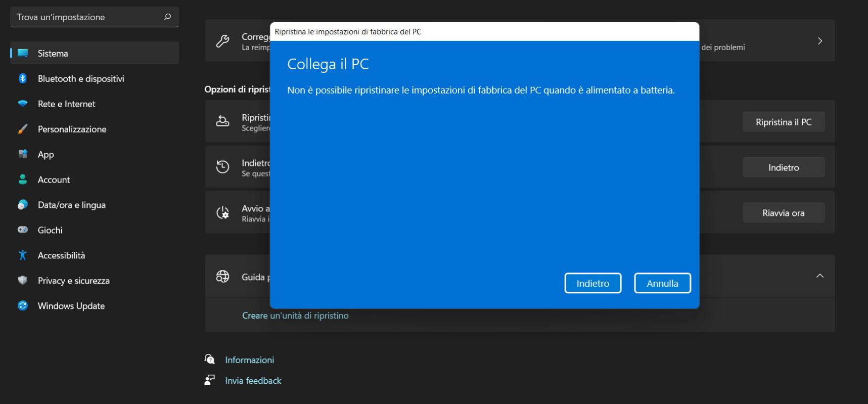This screenshot has height=404, width=868.
Task: Click the dialog title bar text
Action: tap(348, 31)
